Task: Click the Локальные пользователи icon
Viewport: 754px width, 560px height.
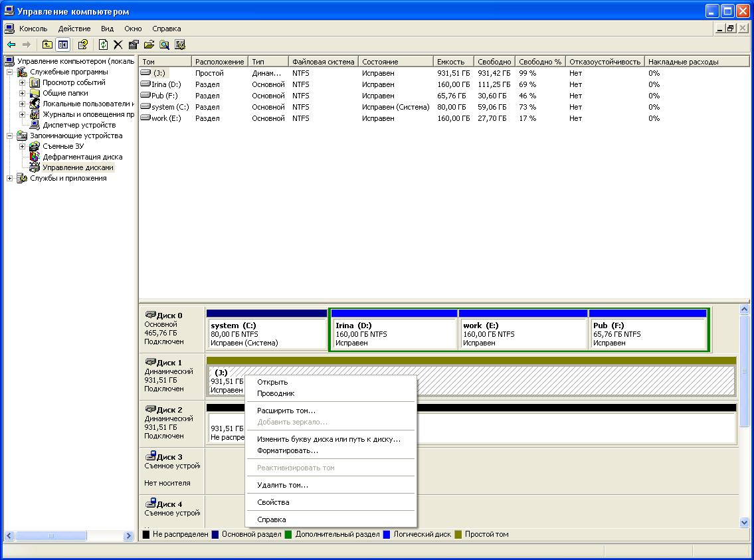Action: pos(35,104)
